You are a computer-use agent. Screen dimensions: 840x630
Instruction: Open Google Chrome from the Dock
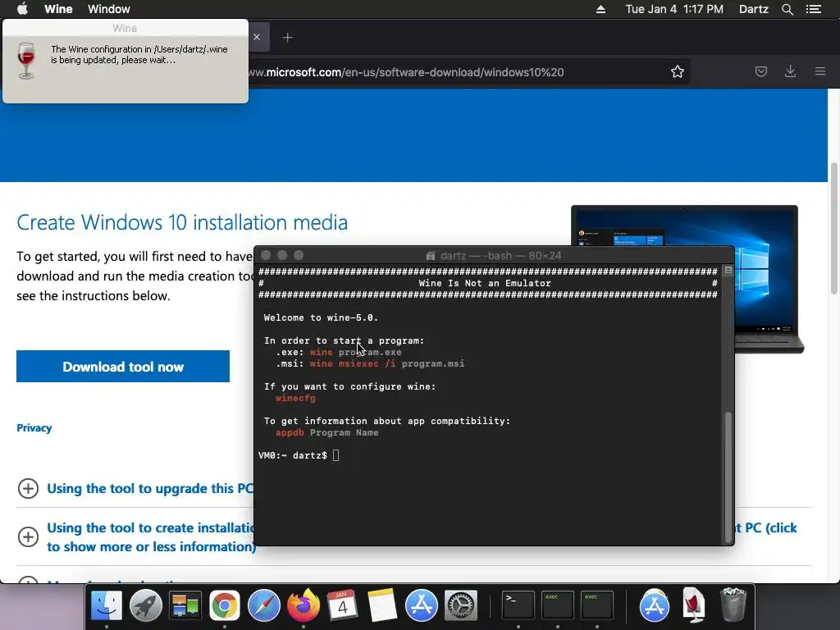tap(225, 605)
